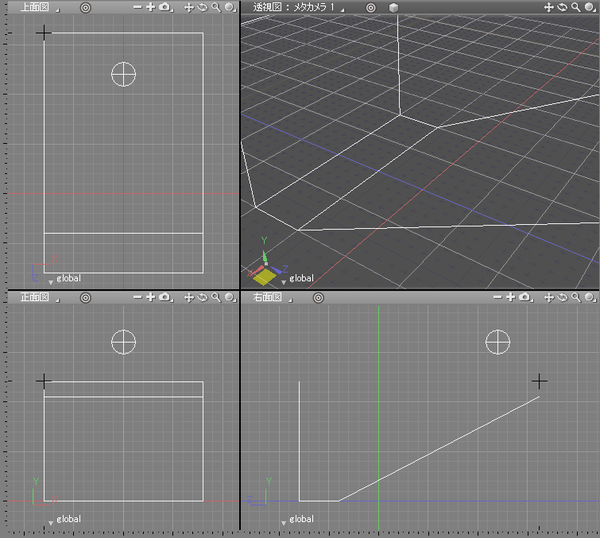Open the 右面図 view selector dropdown
The height and width of the screenshot is (538, 600).
pos(272,297)
